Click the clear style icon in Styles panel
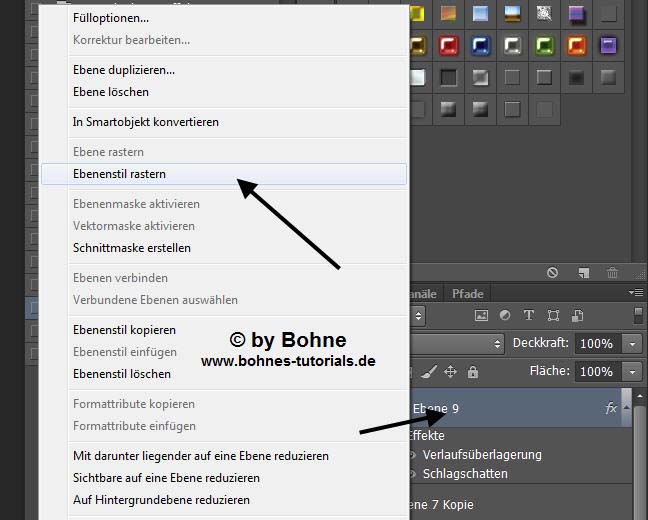The height and width of the screenshot is (520, 648). [552, 272]
